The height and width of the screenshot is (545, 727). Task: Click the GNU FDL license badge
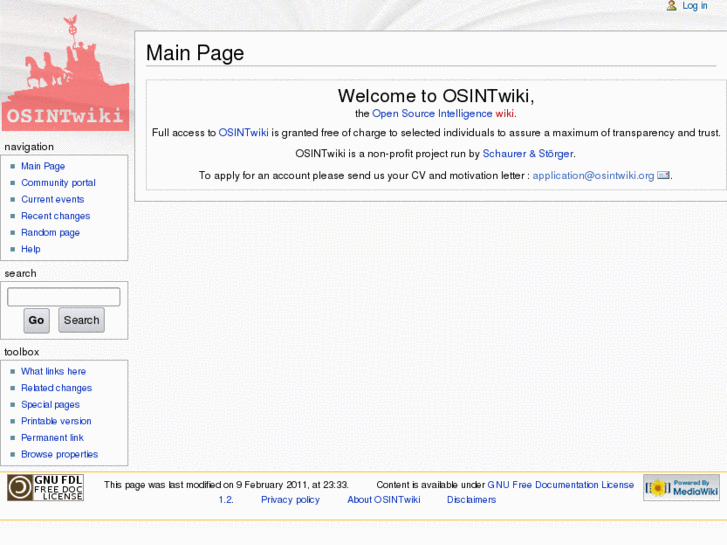(x=45, y=487)
